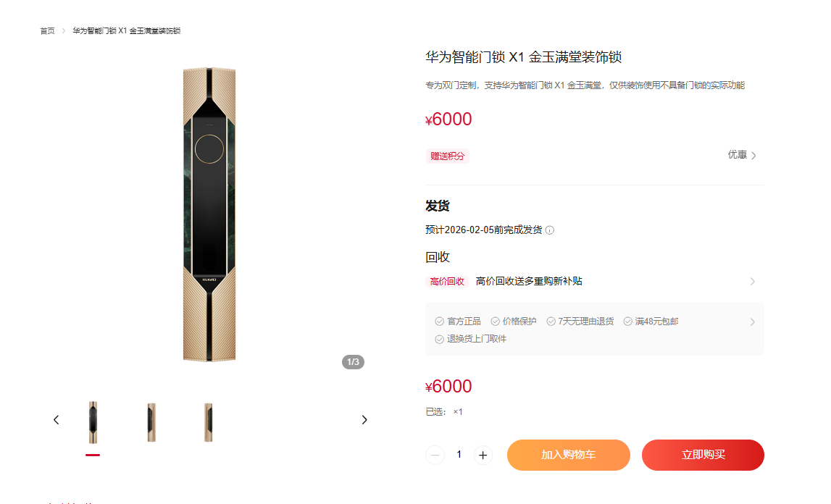
Task: Click the 退换货上门取件 checkmark icon
Action: (x=439, y=339)
